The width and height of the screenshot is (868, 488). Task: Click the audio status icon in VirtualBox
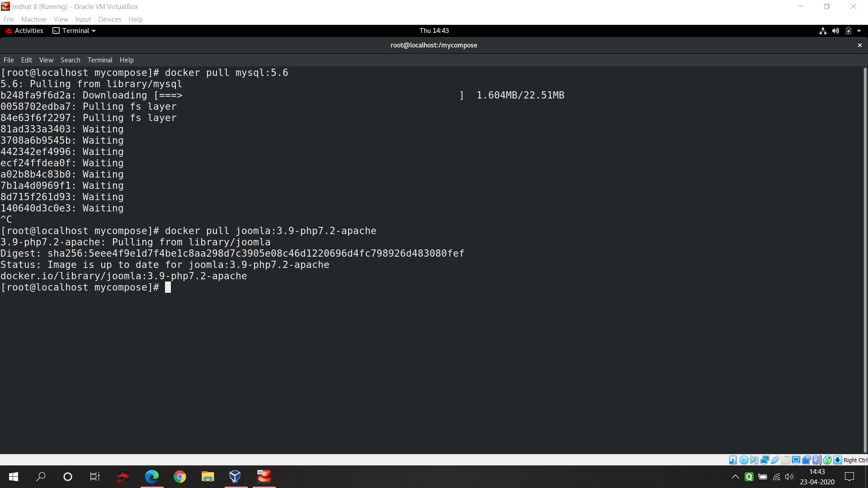[x=755, y=460]
